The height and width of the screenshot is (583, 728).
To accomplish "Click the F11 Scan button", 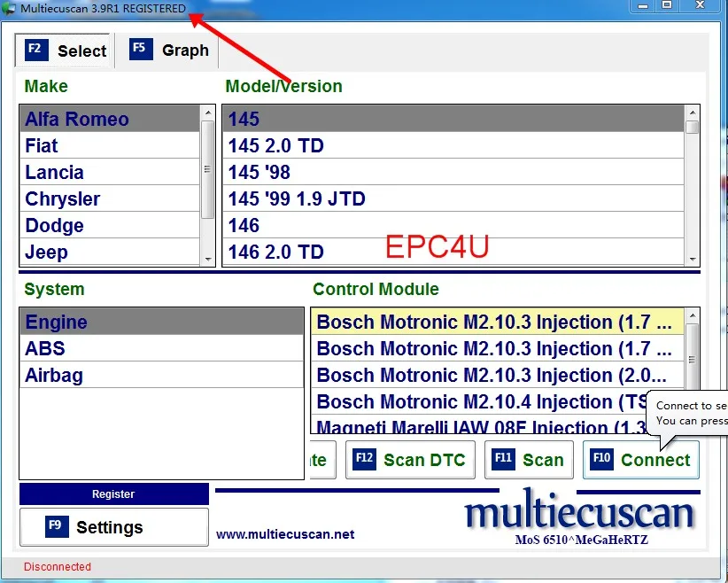I will tap(529, 460).
